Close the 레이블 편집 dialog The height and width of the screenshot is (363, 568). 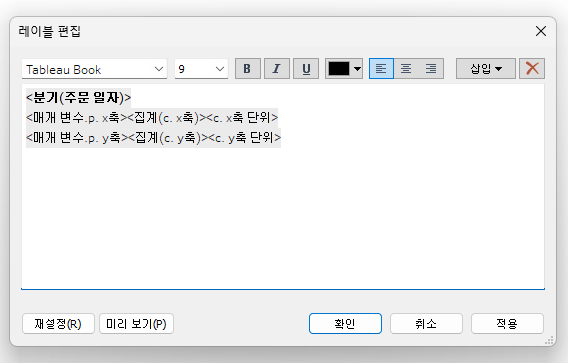pyautogui.click(x=541, y=31)
